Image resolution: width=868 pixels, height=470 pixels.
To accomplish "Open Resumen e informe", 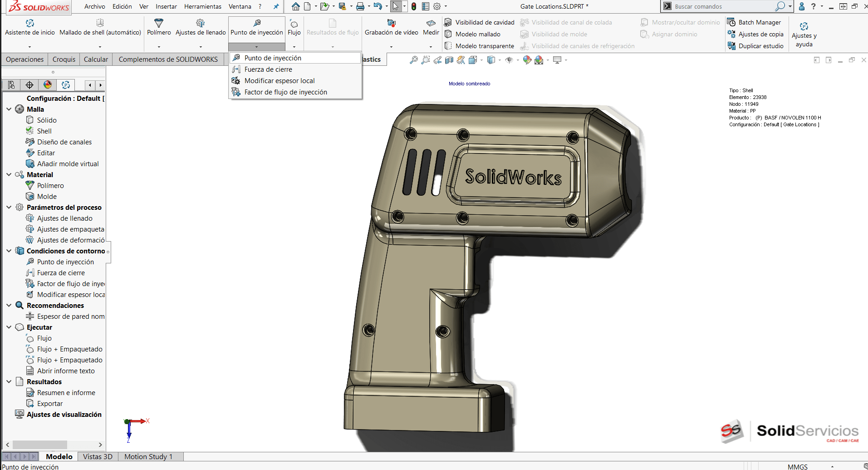I will tap(61, 393).
